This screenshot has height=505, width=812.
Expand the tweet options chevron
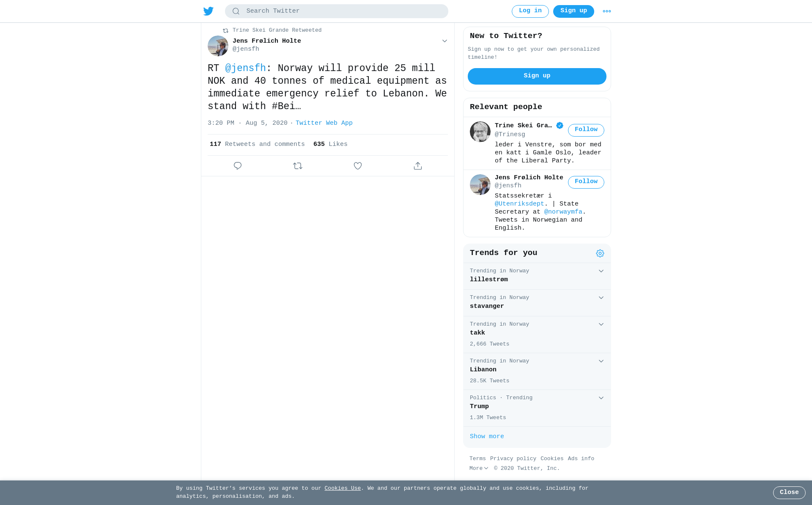coord(444,41)
